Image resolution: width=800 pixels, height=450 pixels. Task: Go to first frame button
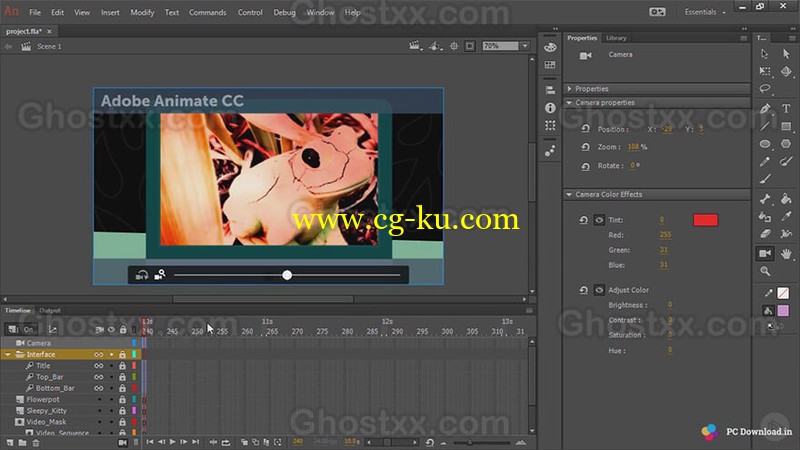pos(149,442)
